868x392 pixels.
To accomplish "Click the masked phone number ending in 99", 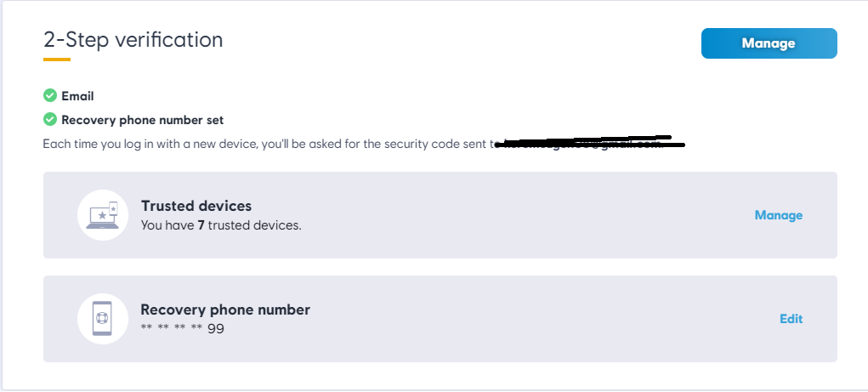I will (x=182, y=327).
